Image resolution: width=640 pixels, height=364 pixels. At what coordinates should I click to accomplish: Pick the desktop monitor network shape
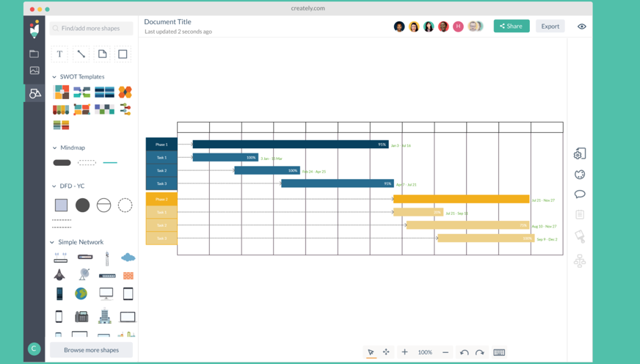click(x=106, y=294)
